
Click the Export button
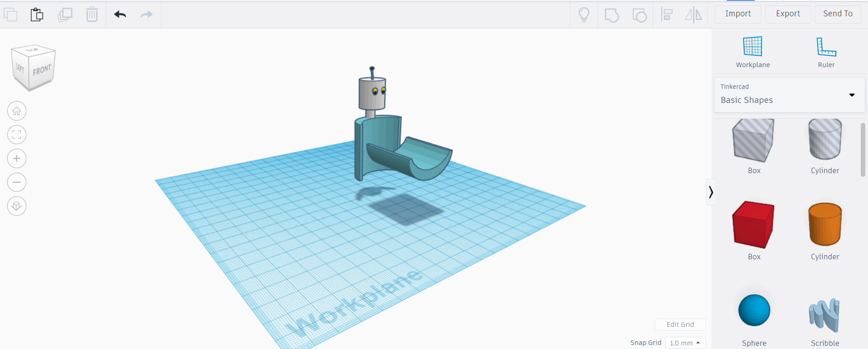pyautogui.click(x=788, y=14)
